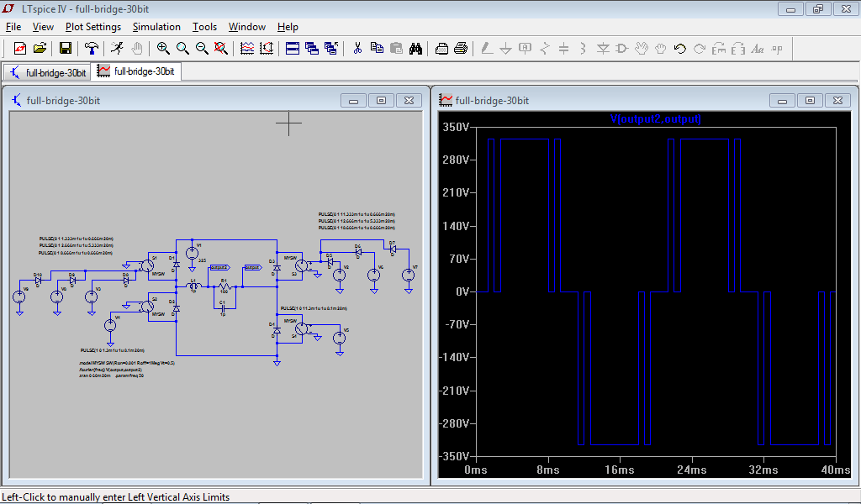The width and height of the screenshot is (861, 504).
Task: Select the Ground symbol tool
Action: tap(505, 48)
